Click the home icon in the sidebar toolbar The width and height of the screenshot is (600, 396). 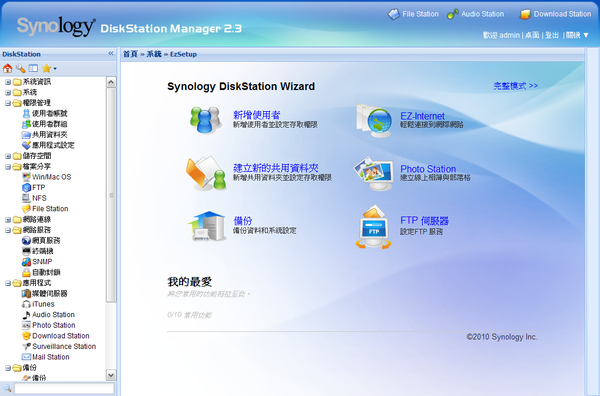(x=8, y=68)
